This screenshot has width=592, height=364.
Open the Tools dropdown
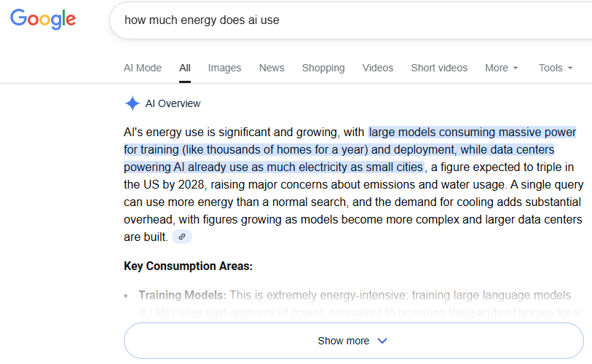(x=556, y=68)
